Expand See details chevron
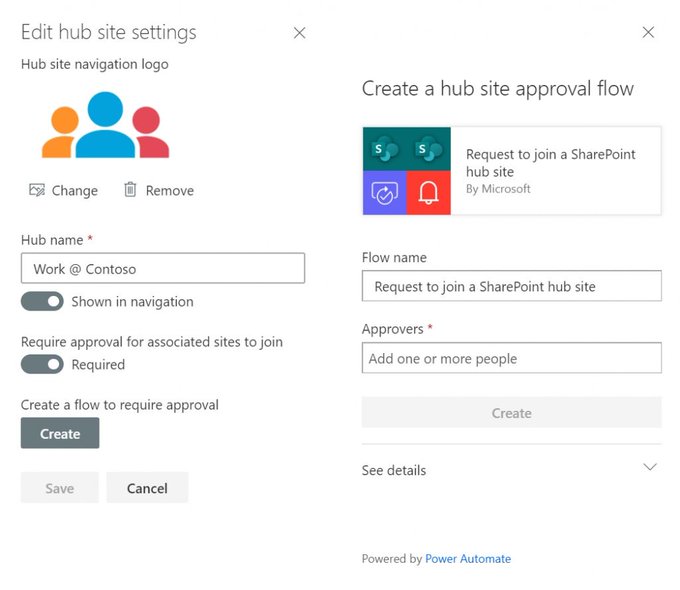The width and height of the screenshot is (680, 590). 650,467
